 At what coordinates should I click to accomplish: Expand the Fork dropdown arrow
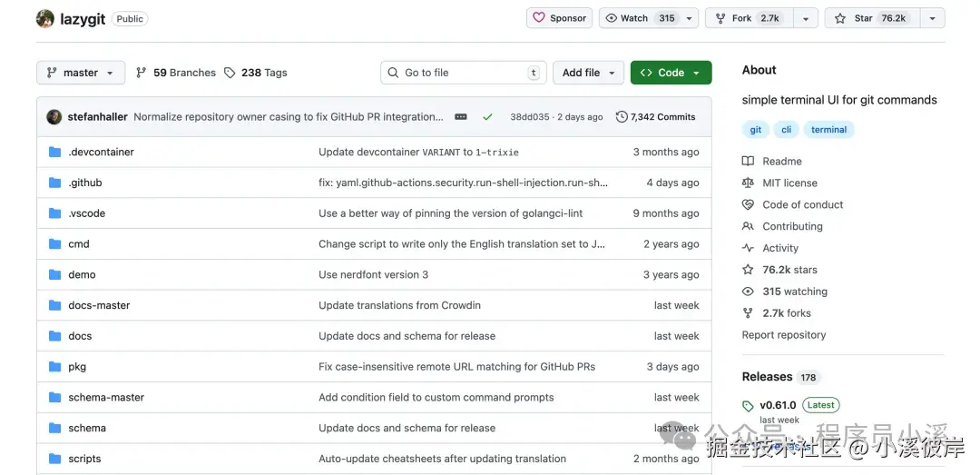806,18
